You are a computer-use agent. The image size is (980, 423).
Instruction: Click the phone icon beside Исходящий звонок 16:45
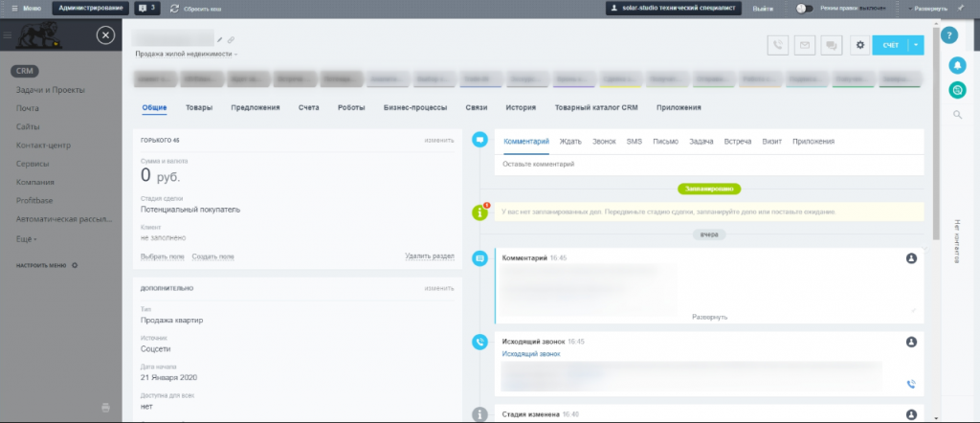479,342
